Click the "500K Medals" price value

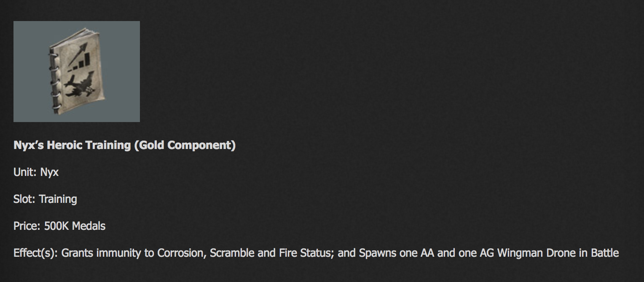click(x=75, y=226)
